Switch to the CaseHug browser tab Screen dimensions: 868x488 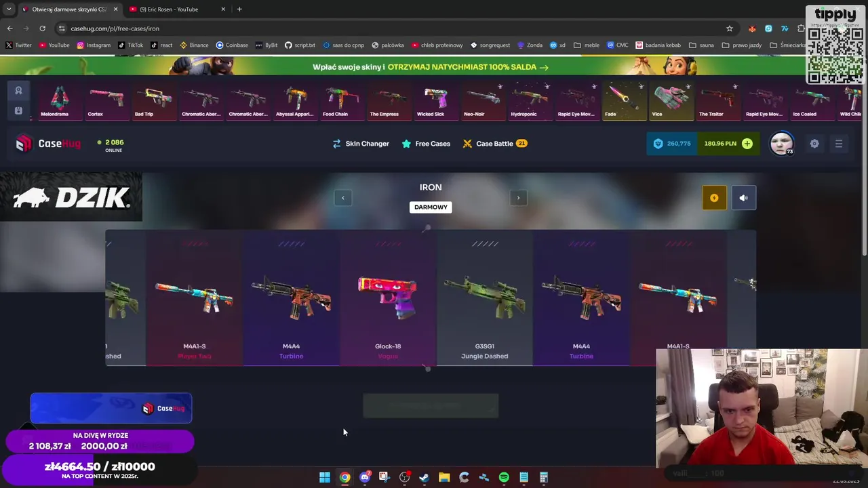(69, 9)
